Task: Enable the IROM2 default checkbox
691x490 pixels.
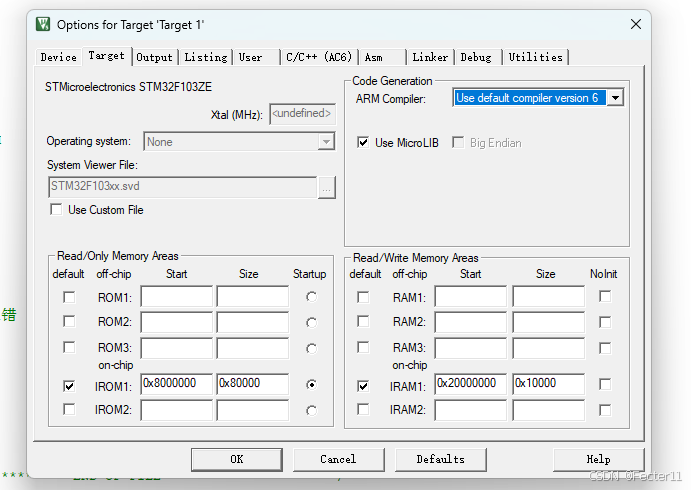Action: (x=69, y=410)
